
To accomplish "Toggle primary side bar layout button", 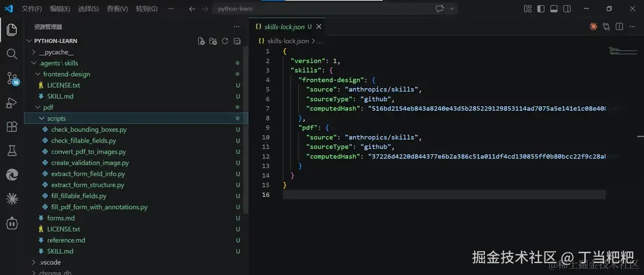I will pyautogui.click(x=540, y=9).
